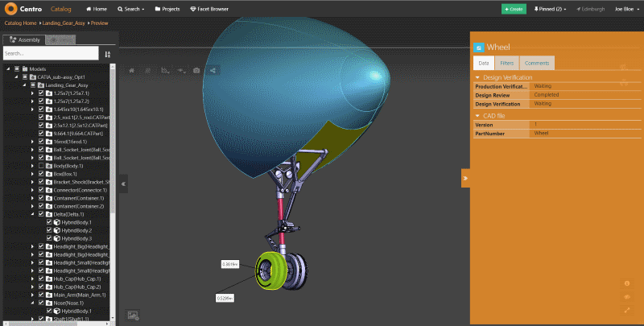
Task: Reset the 3D view with the home icon
Action: [x=131, y=71]
